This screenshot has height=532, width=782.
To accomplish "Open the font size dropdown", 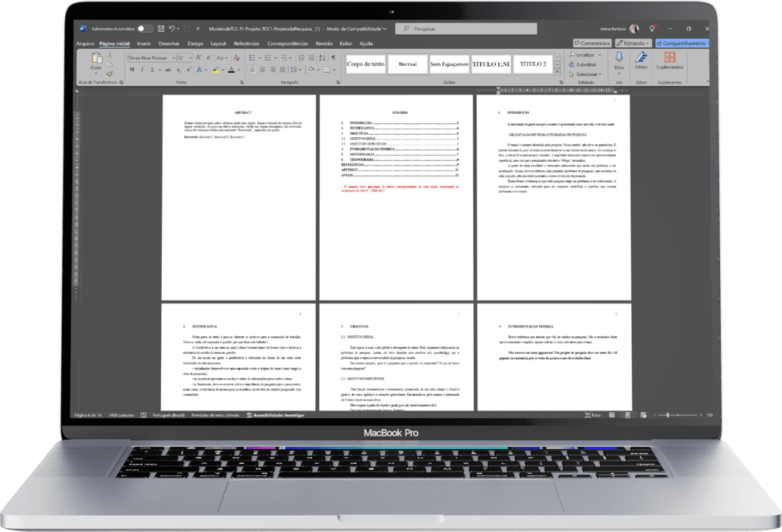I will 190,58.
